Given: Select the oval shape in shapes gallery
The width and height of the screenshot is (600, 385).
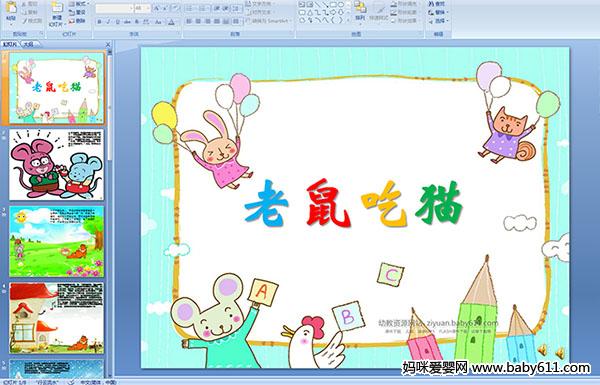Looking at the screenshot, I should click(x=340, y=5).
